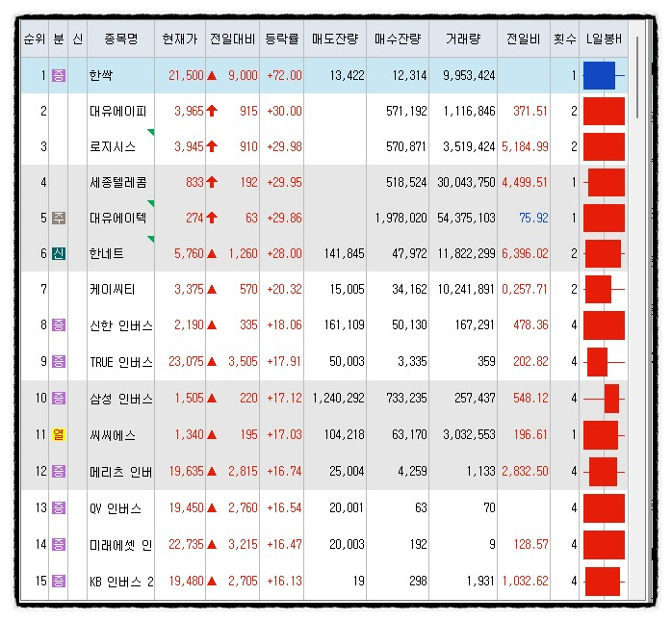
Task: Click the up triangle in the 한싹 row
Action: click(x=212, y=76)
